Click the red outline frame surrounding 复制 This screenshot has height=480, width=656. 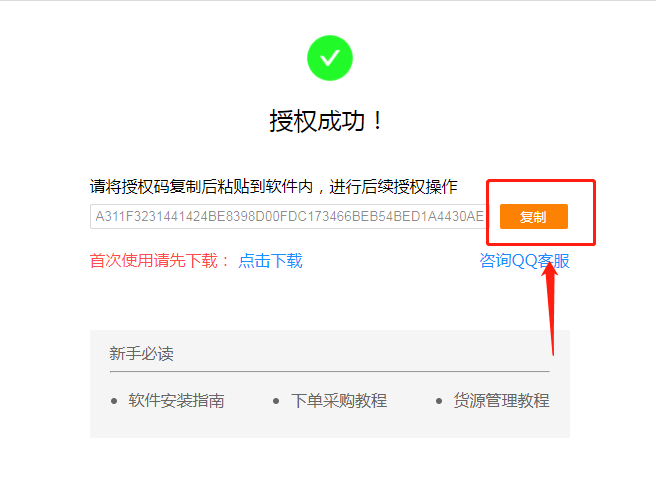541,181
